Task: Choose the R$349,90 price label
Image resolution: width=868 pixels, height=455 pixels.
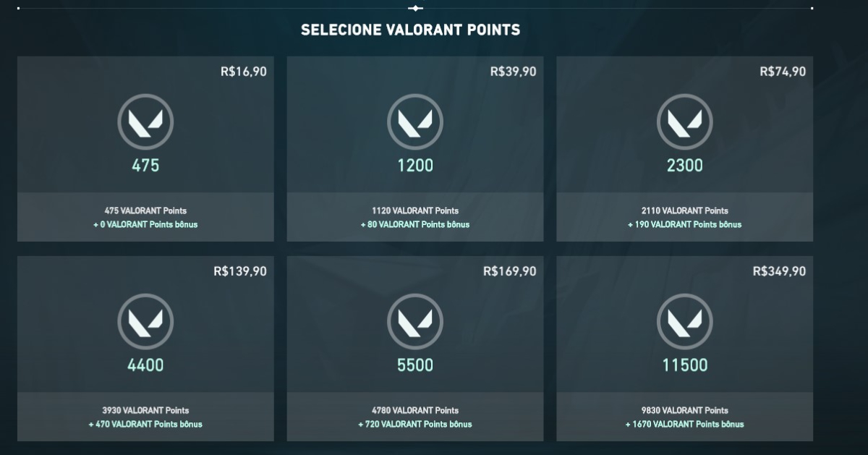Action: [779, 271]
